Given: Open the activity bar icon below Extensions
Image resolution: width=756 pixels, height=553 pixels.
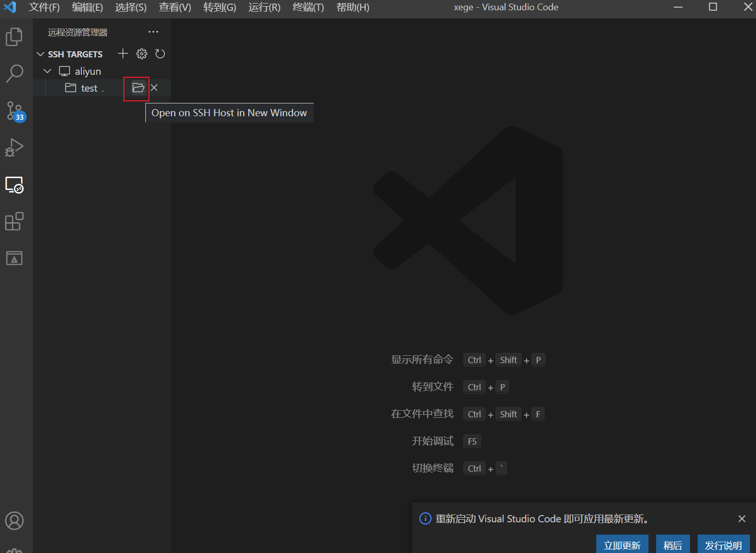Looking at the screenshot, I should pyautogui.click(x=14, y=258).
